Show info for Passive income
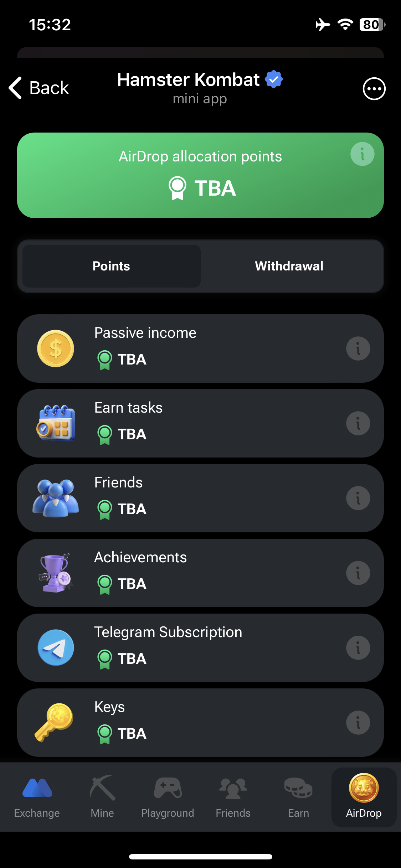Image resolution: width=401 pixels, height=868 pixels. 358,348
